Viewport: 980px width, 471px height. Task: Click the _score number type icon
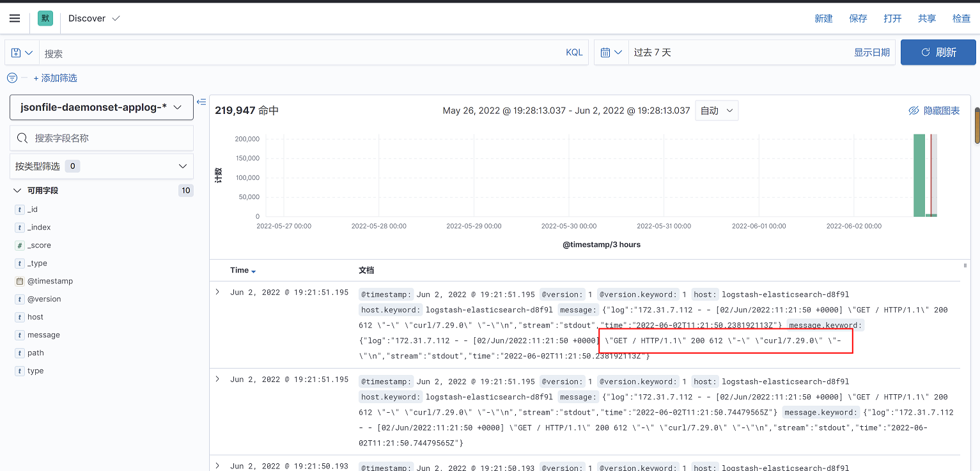pos(19,245)
